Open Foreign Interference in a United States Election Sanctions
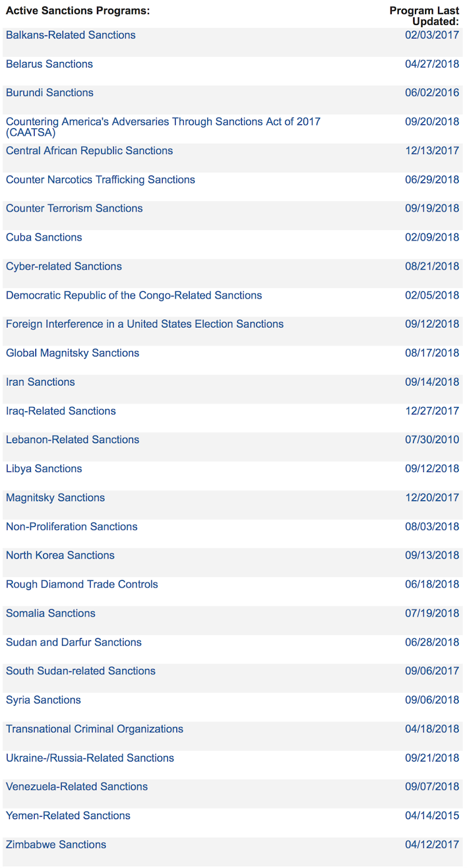467x868 pixels. coord(145,324)
